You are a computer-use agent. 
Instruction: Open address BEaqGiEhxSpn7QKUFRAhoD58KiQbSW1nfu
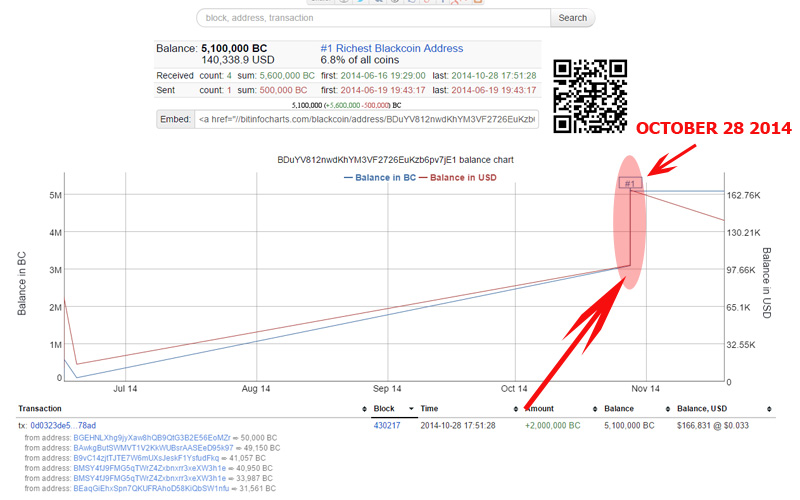[x=151, y=489]
